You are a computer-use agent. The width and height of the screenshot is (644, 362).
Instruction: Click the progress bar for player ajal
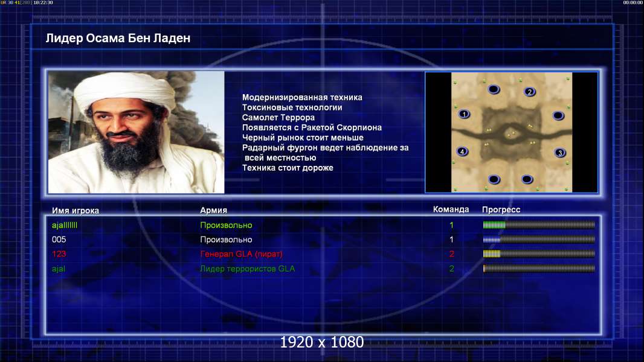(538, 268)
